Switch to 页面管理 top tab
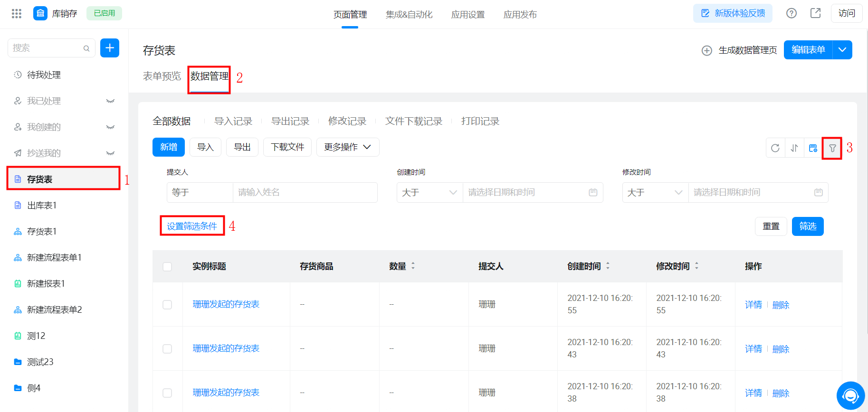 350,15
